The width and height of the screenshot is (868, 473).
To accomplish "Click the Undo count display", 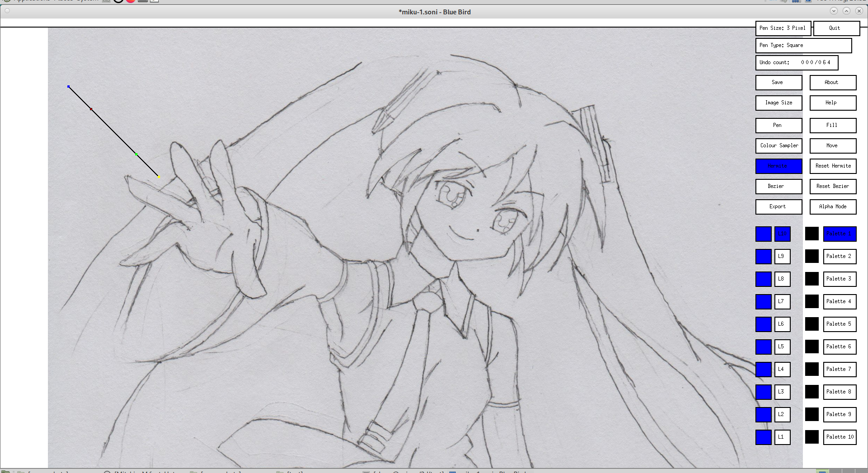I will click(797, 63).
